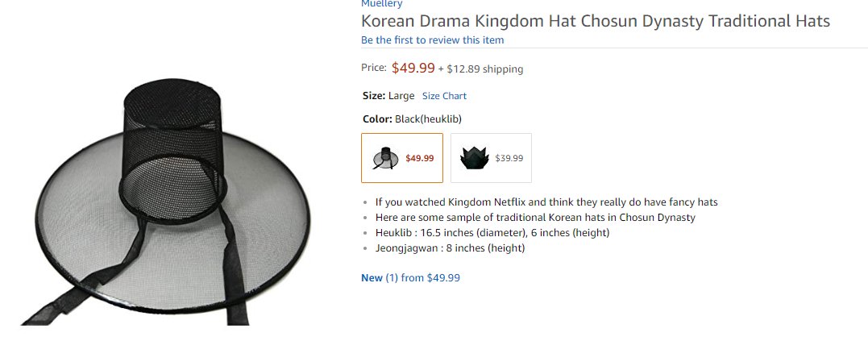Open the Size Chart link
The image size is (868, 362).
pos(444,96)
